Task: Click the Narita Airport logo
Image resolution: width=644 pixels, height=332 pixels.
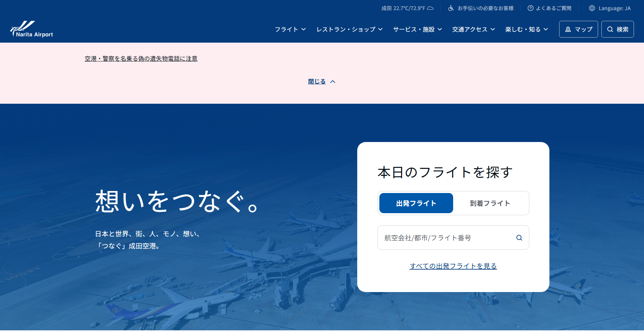Action: [x=32, y=29]
